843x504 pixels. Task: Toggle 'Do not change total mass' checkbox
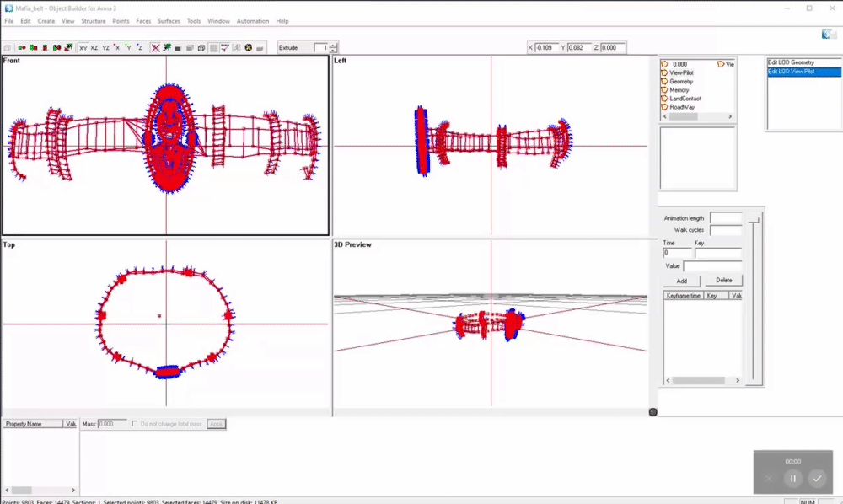tap(134, 423)
